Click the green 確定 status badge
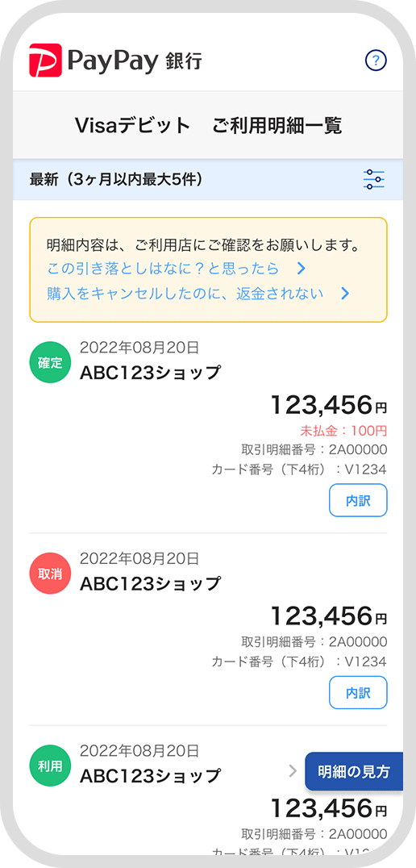The width and height of the screenshot is (416, 868). (x=50, y=362)
